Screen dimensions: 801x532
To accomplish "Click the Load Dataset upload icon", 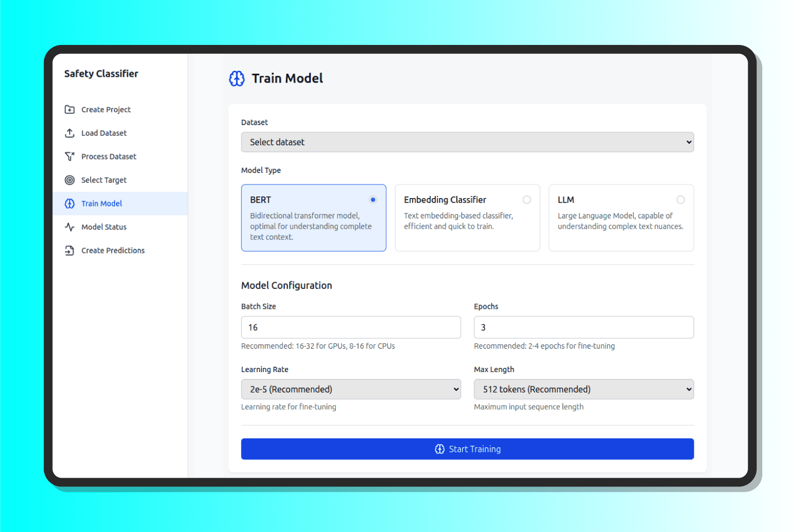I will pos(70,133).
